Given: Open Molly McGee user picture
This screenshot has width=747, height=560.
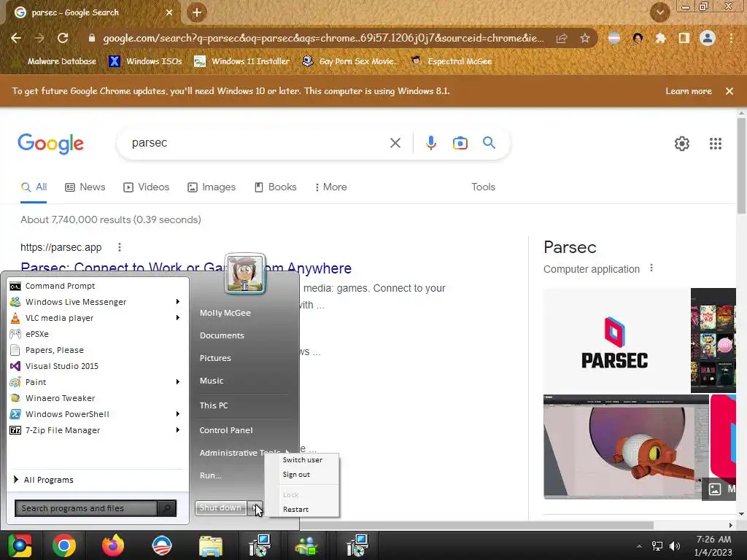Looking at the screenshot, I should click(x=245, y=273).
